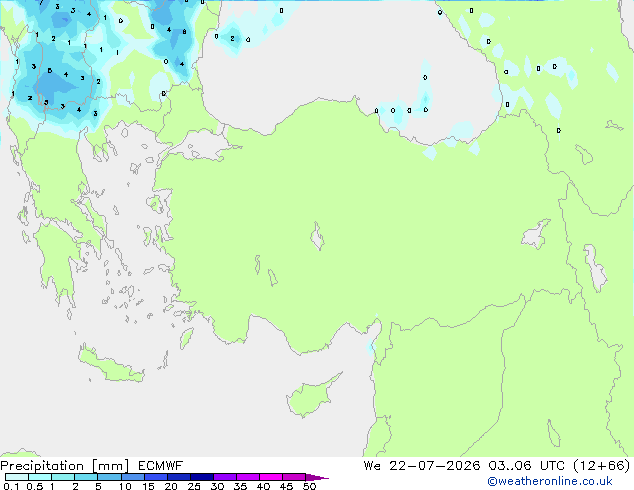The height and width of the screenshot is (490, 634).
Task: Click the '15' legend scale label
Action: tap(148, 486)
